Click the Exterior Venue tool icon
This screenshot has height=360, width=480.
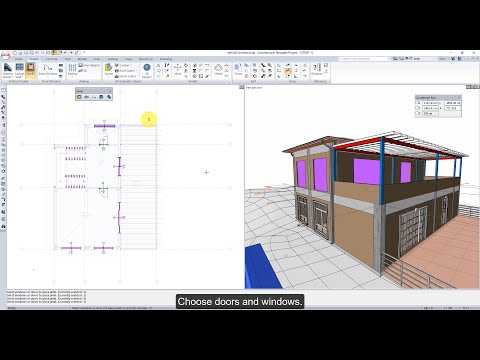(x=8, y=67)
